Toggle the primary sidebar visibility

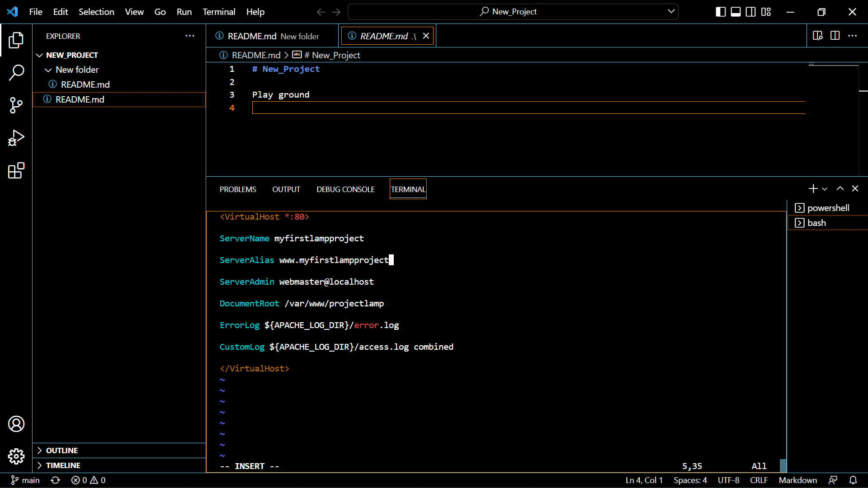[x=720, y=12]
